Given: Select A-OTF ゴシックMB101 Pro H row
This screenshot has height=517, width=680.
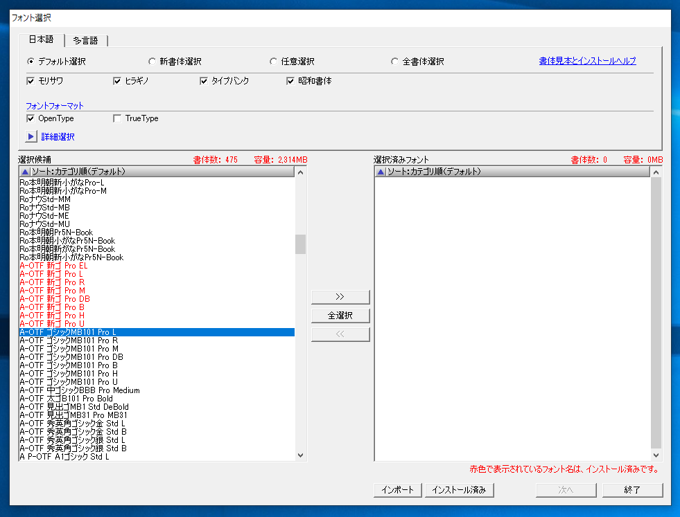Looking at the screenshot, I should coord(157,373).
